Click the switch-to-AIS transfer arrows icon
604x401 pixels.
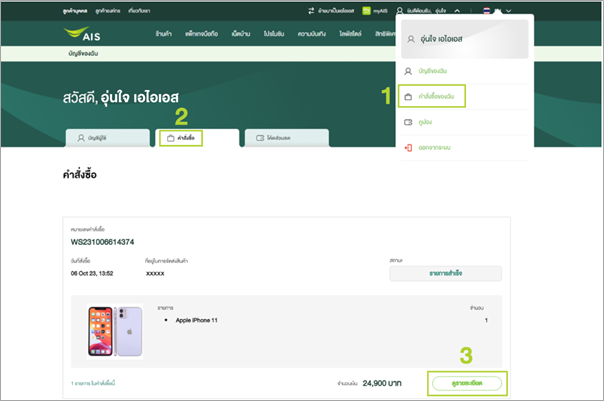click(311, 11)
